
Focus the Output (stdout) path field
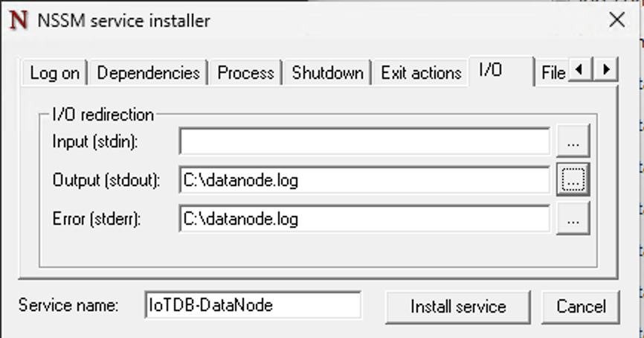(x=364, y=179)
